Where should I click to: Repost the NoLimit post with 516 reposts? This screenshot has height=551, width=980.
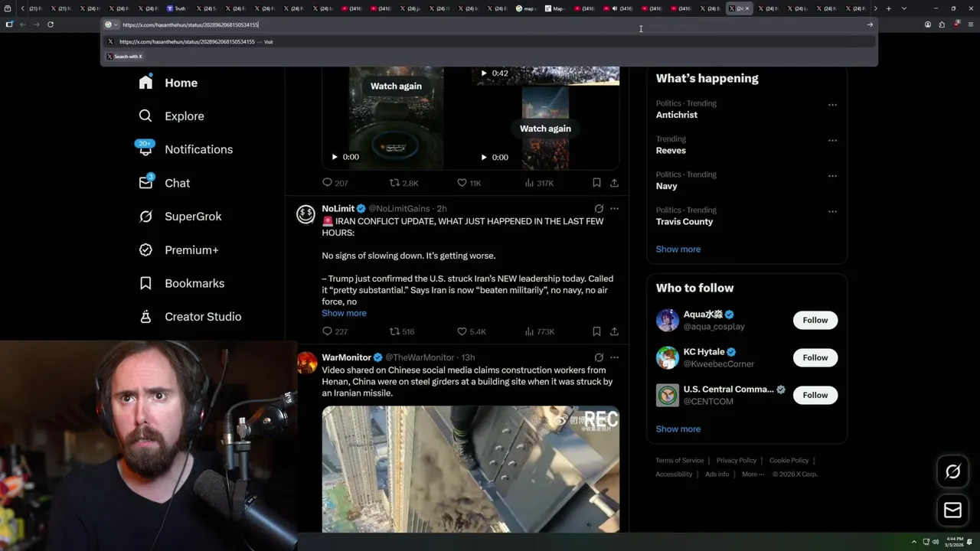click(402, 331)
